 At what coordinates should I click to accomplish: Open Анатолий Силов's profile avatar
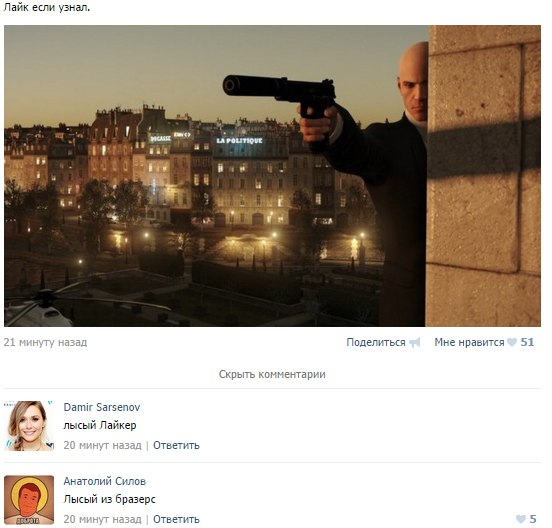pos(29,500)
